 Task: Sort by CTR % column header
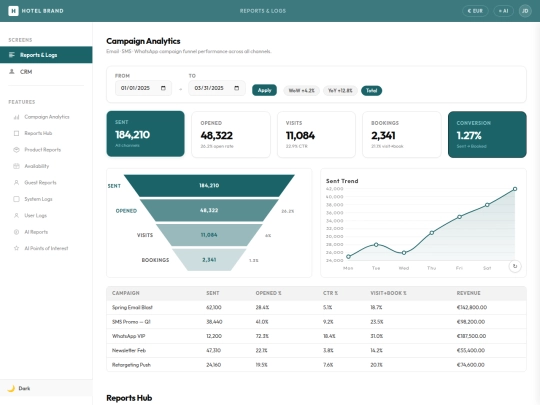[330, 293]
